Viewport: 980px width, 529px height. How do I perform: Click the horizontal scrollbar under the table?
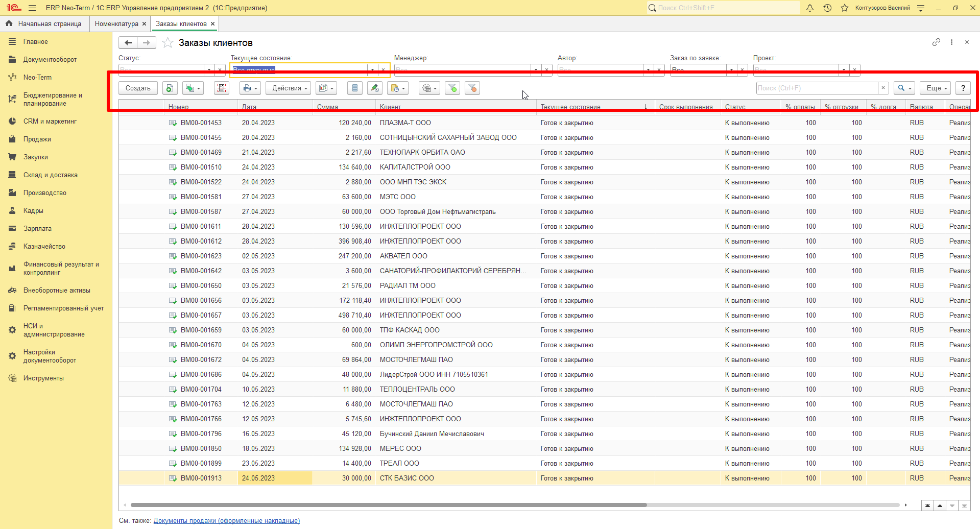389,505
